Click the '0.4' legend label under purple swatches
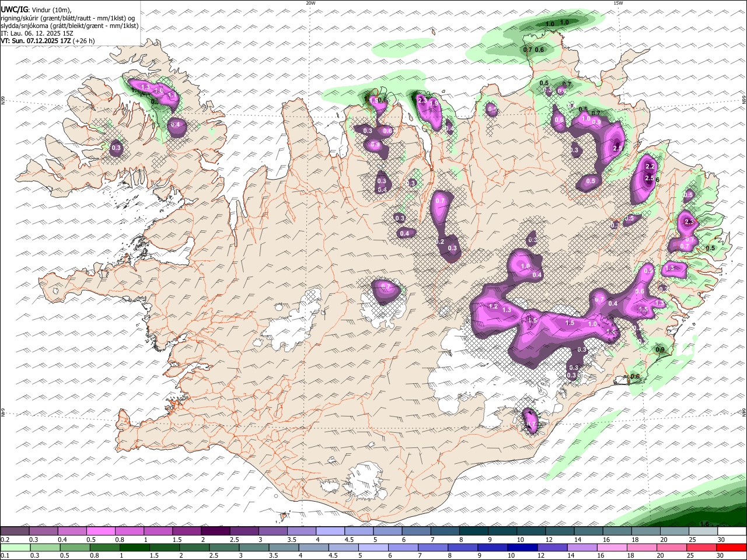 point(62,540)
